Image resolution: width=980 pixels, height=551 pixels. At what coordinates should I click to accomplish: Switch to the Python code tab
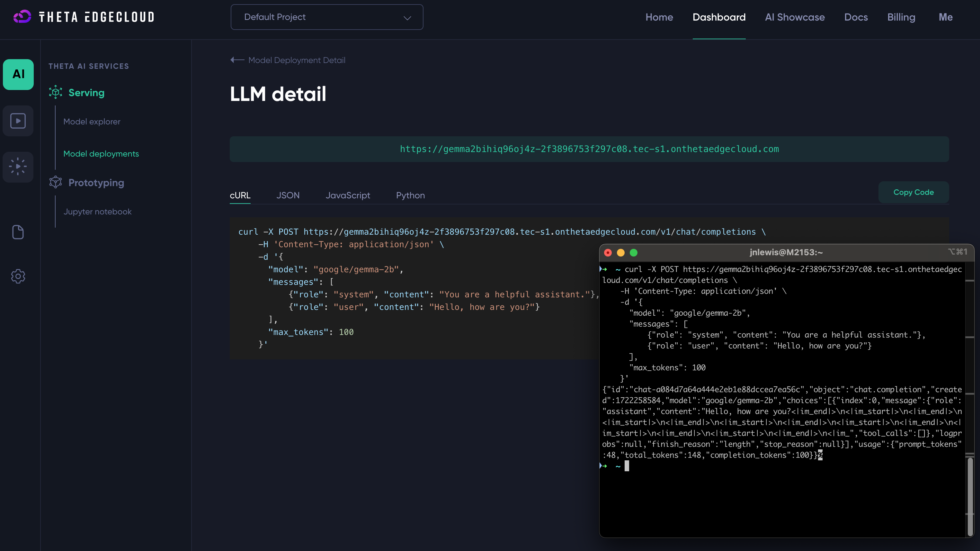click(411, 195)
